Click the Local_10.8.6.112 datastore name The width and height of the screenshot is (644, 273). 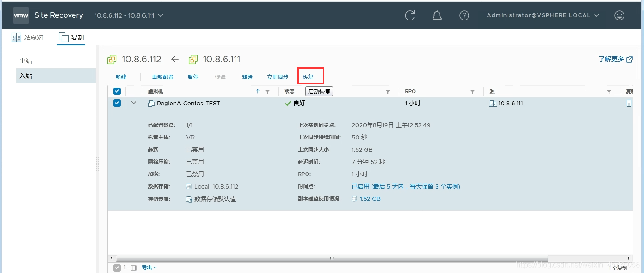216,186
